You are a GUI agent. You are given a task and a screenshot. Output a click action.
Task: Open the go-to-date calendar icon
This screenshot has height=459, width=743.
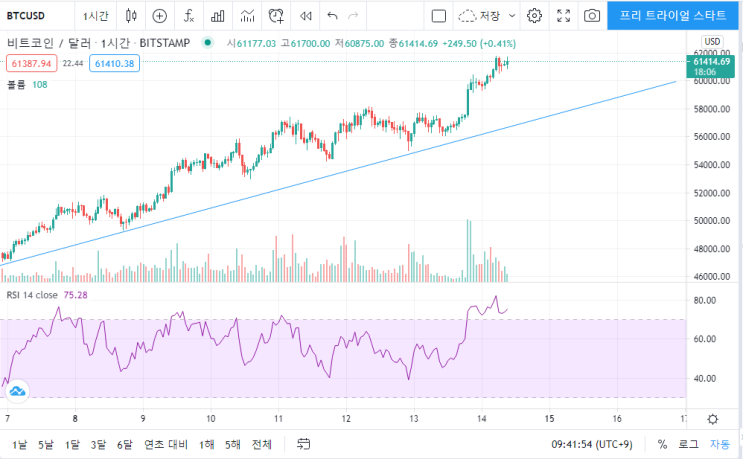303,444
